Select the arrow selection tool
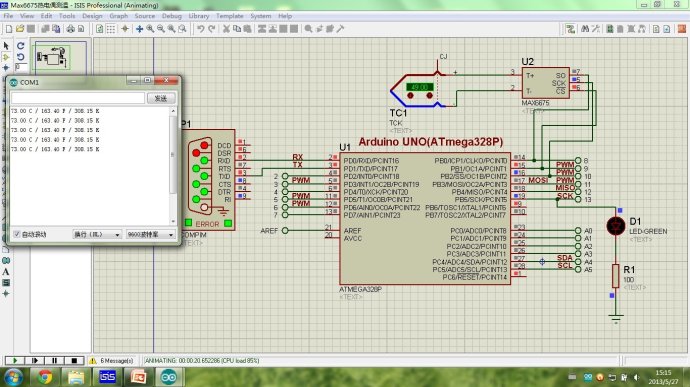Screen dimensions: 690x387 coord(6,46)
